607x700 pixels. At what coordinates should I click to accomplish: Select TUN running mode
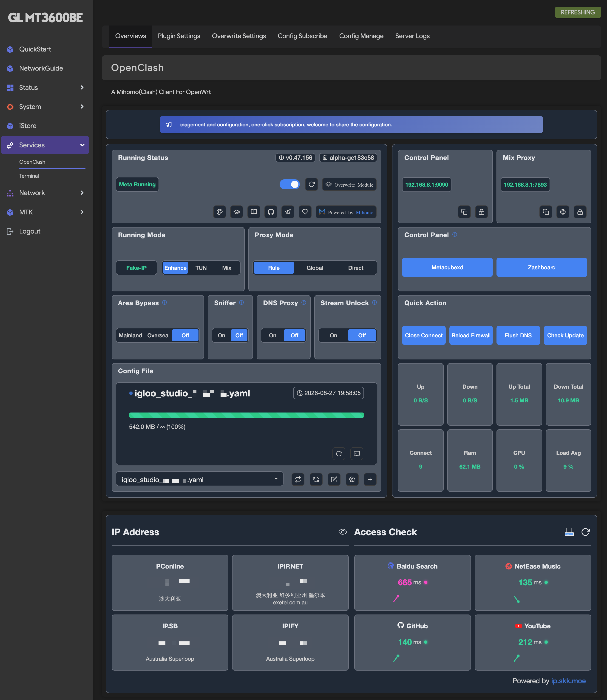coord(201,268)
